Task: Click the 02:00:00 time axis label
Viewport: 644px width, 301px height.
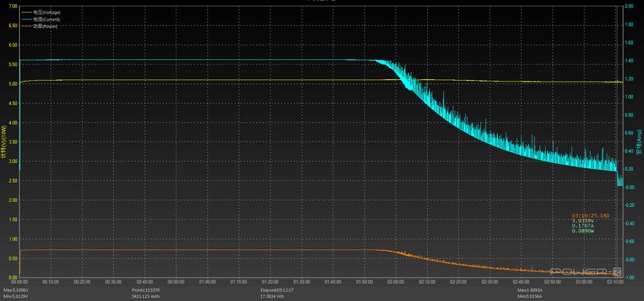Action: click(395, 282)
